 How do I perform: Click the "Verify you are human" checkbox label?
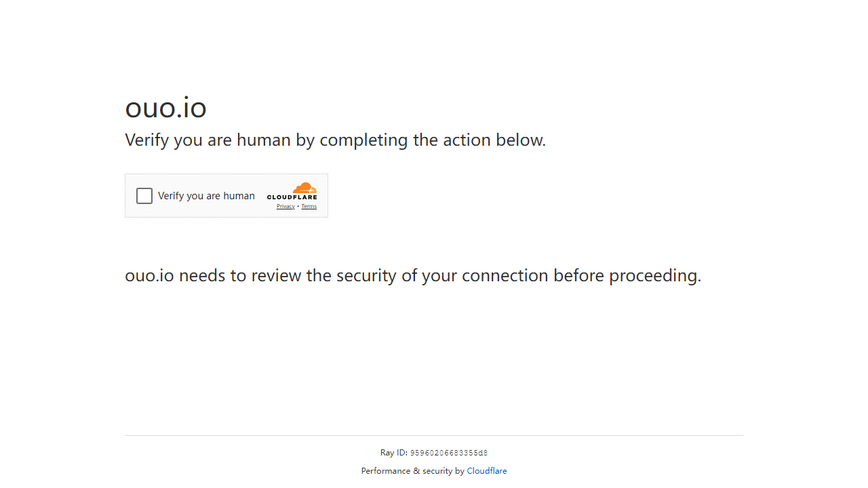click(x=206, y=196)
